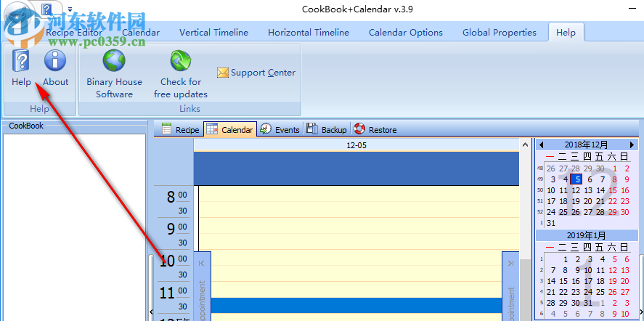The width and height of the screenshot is (644, 321).
Task: Go to previous month in mini calendar
Action: tap(542, 145)
